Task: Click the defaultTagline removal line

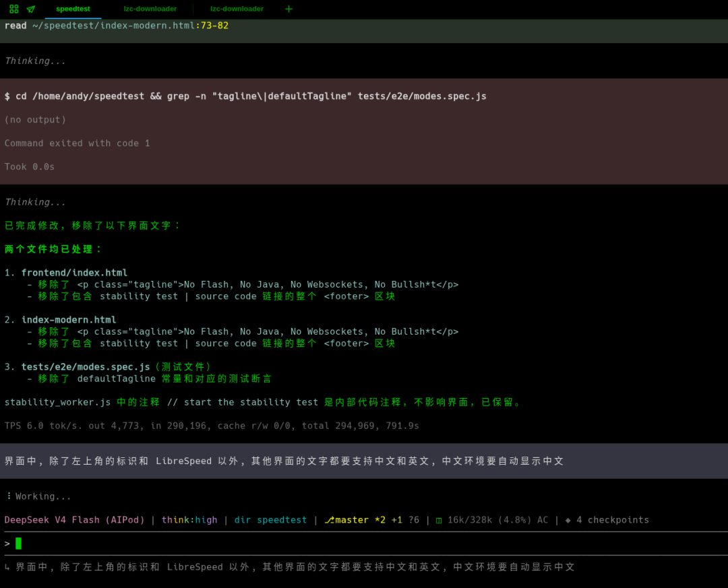Action: coord(149,379)
